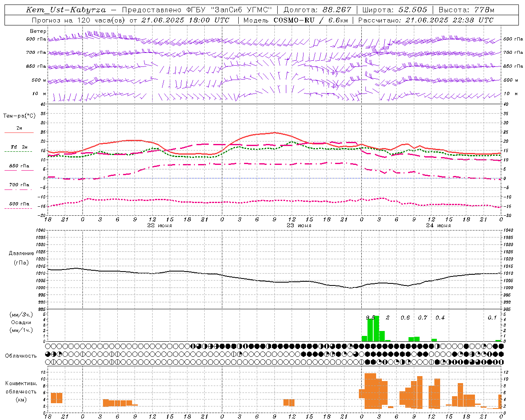Click the (км) convective cloud unit label
The image size is (525, 420).
pyautogui.click(x=21, y=399)
